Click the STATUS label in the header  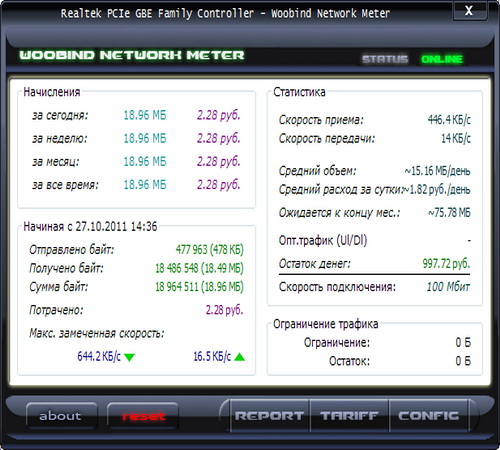point(385,59)
